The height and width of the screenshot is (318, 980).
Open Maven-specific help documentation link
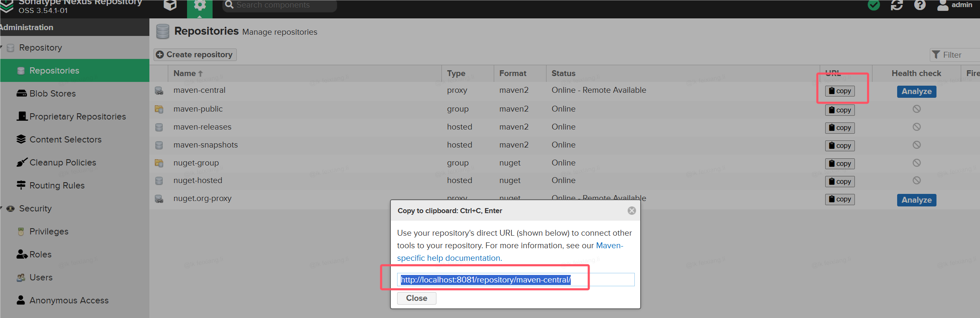510,252
